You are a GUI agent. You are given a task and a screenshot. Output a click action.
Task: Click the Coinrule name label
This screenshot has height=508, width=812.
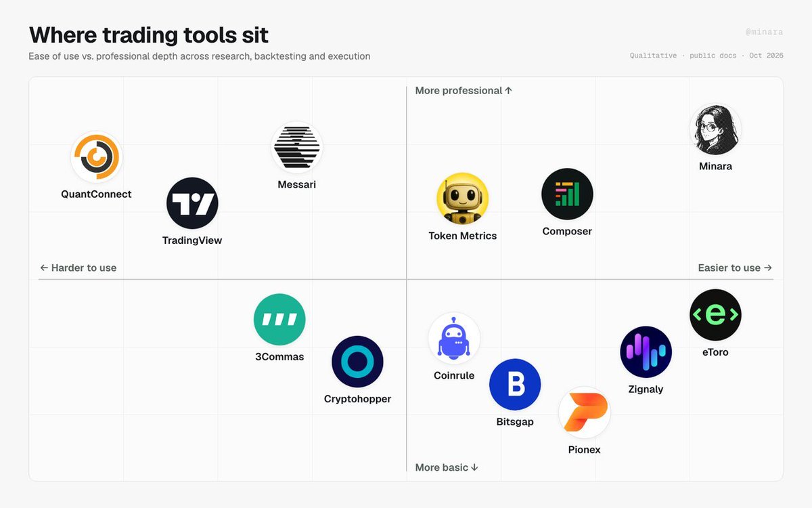(454, 376)
